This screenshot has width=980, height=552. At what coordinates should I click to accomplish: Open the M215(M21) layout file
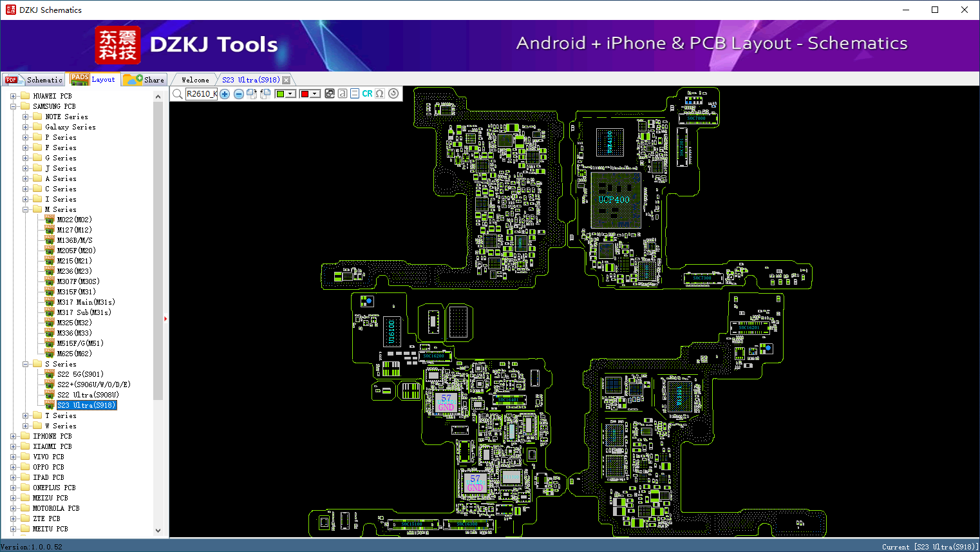coord(74,261)
